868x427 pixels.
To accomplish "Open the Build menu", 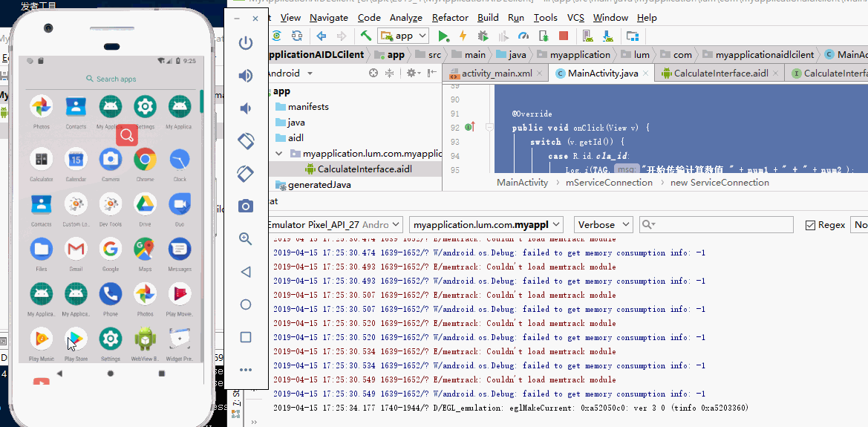I will point(488,18).
